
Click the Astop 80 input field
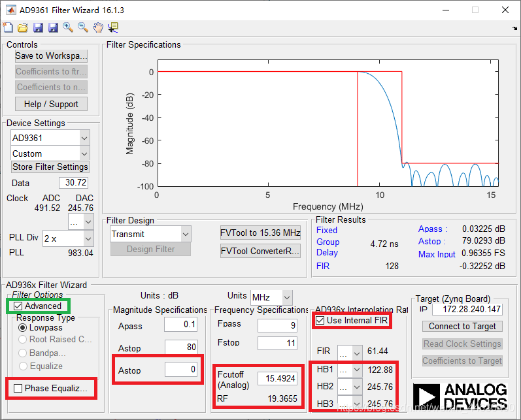point(182,347)
